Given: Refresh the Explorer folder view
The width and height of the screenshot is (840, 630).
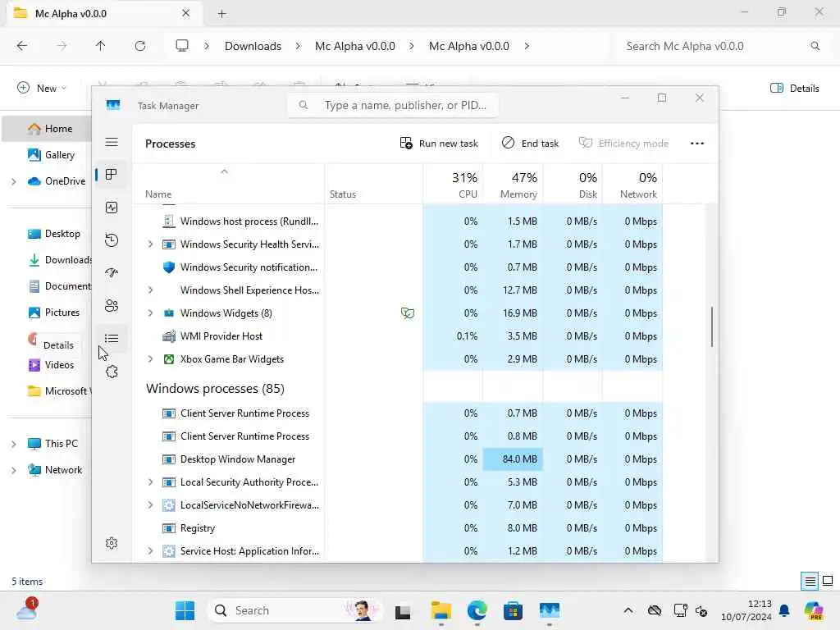Looking at the screenshot, I should (x=140, y=46).
